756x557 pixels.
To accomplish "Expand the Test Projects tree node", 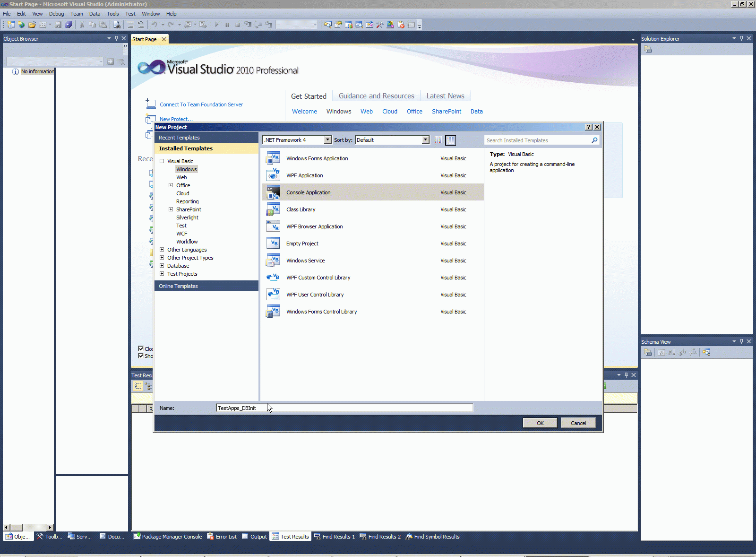I will pyautogui.click(x=162, y=274).
